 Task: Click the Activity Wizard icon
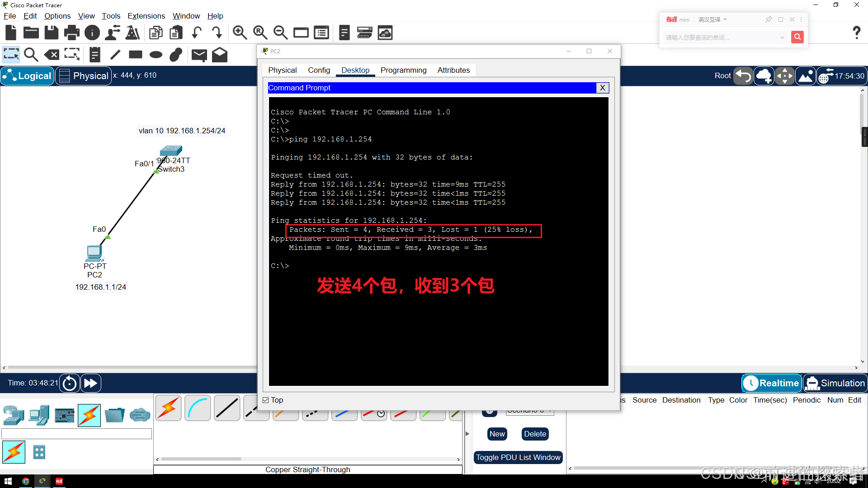pos(132,33)
